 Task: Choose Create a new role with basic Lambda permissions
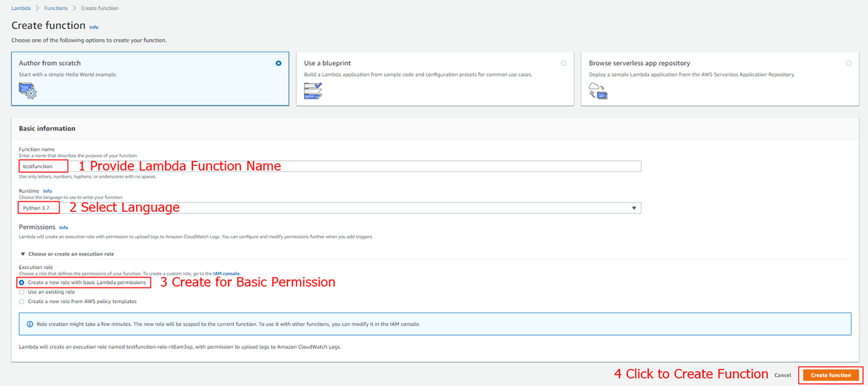[x=22, y=282]
